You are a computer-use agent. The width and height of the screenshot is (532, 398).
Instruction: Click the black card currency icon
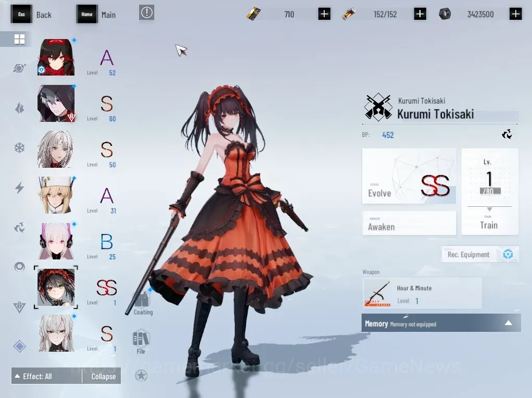coord(253,14)
